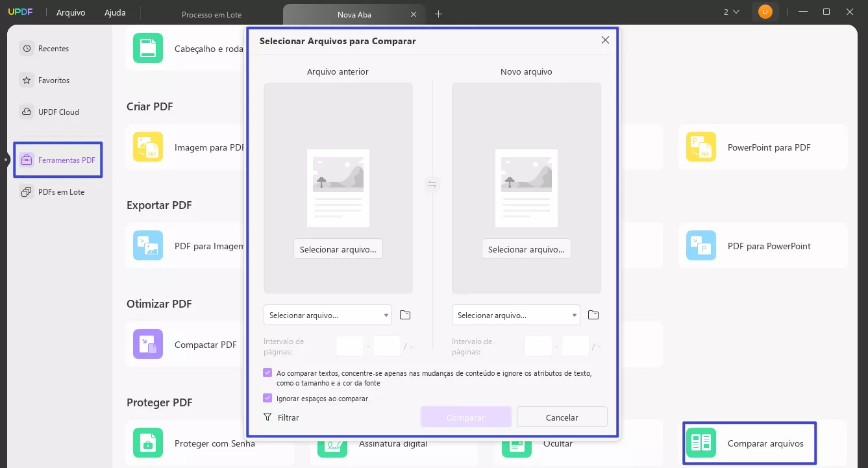The width and height of the screenshot is (868, 468).
Task: Open Novo arquivo file dropdown
Action: [x=516, y=315]
